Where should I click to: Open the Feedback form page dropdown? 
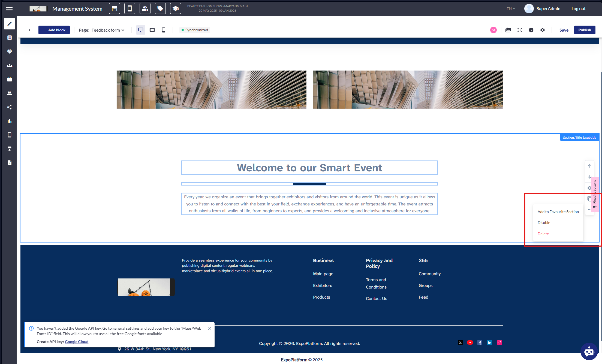click(x=108, y=30)
